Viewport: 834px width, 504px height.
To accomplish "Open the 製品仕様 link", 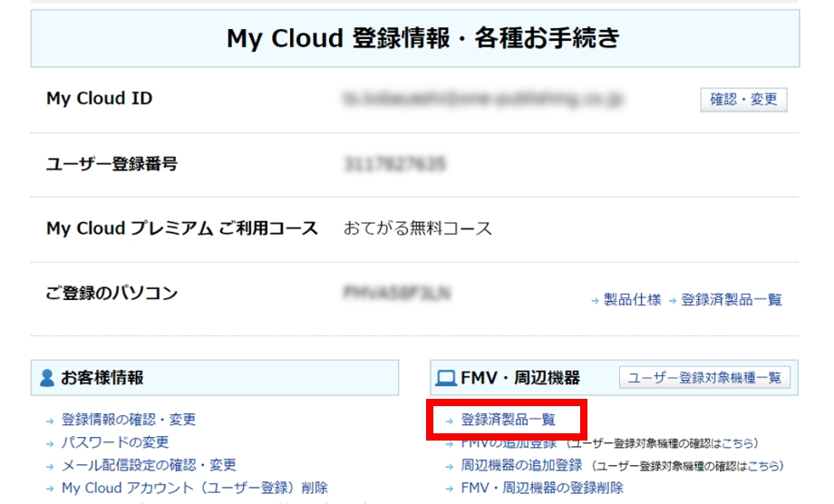I will point(633,300).
